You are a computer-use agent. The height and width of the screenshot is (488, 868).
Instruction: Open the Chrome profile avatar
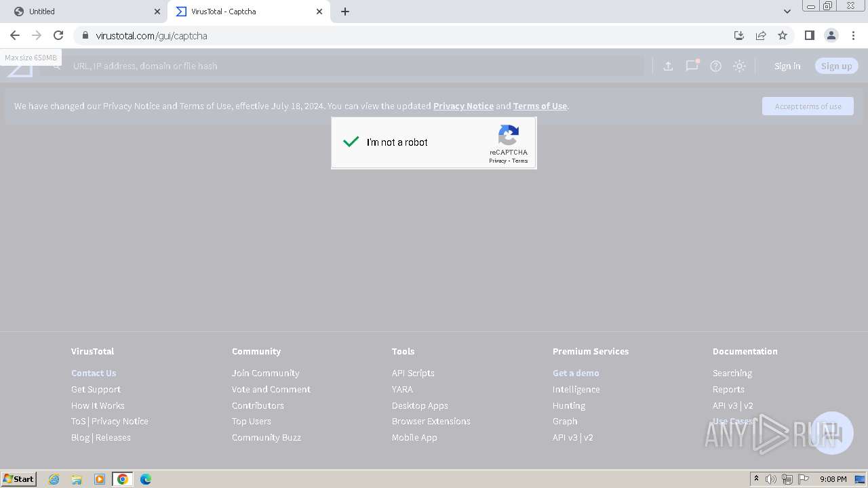tap(831, 35)
